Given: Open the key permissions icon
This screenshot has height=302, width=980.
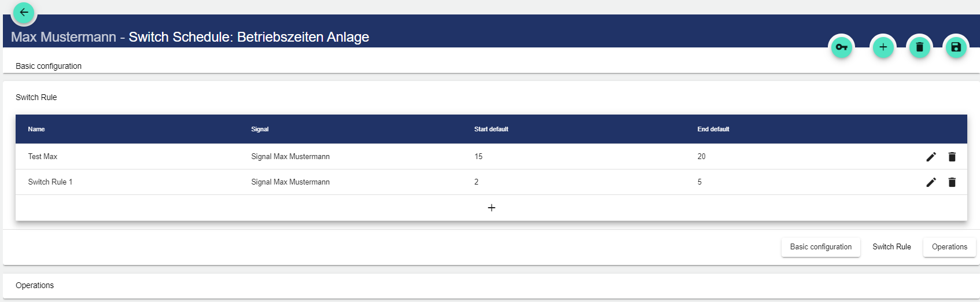Looking at the screenshot, I should [841, 47].
